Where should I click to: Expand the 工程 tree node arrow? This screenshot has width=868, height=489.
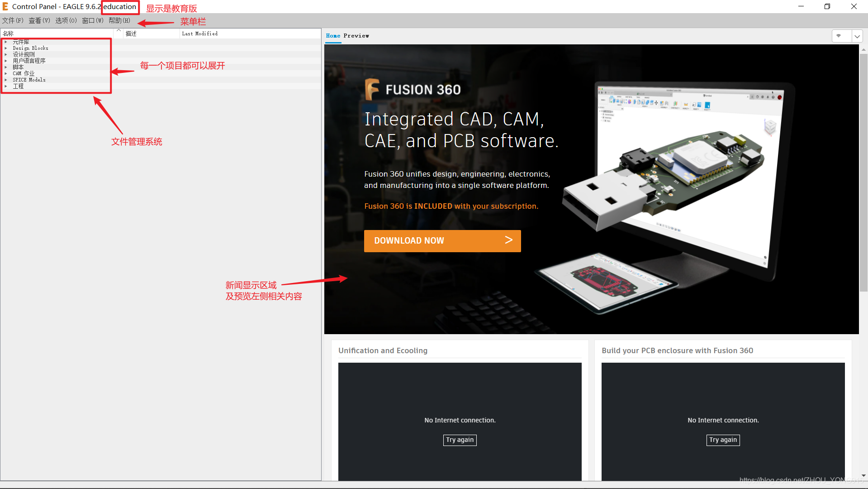(x=6, y=86)
